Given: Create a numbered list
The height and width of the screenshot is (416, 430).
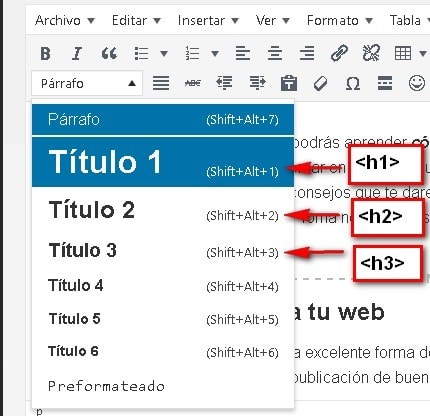Looking at the screenshot, I should (192, 53).
